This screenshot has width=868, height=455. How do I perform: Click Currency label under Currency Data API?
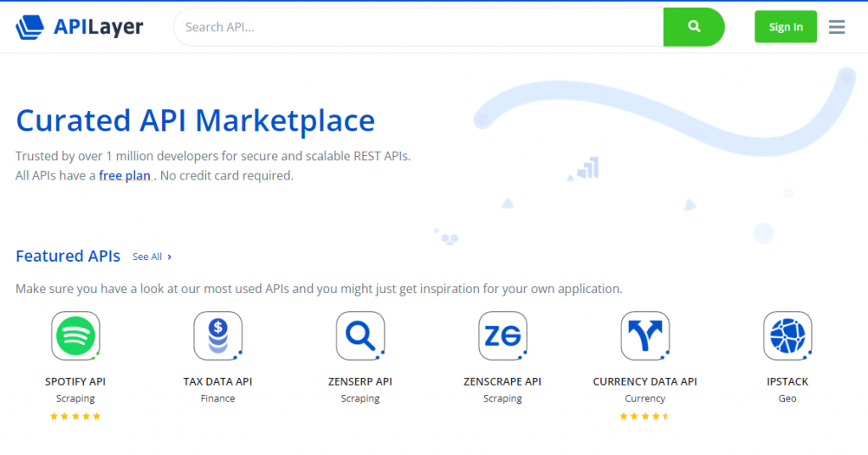[645, 398]
